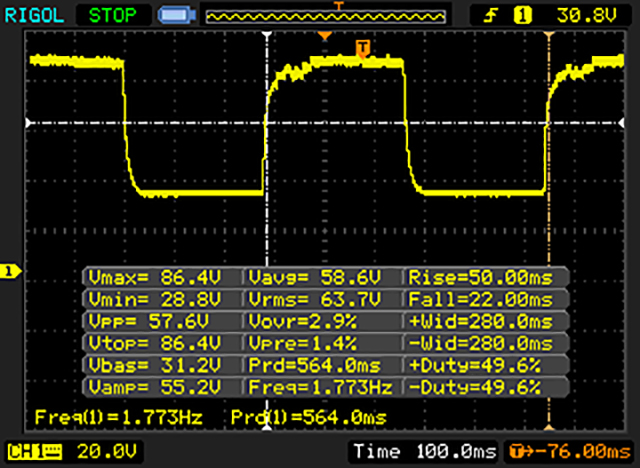Click the orange trigger position arrow at top
The width and height of the screenshot is (640, 468).
[324, 36]
